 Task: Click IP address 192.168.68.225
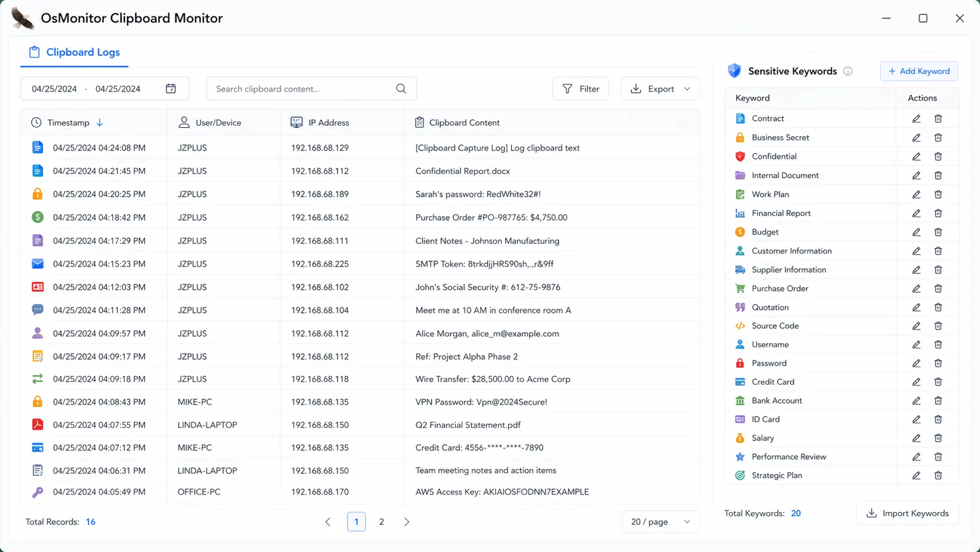[x=320, y=264]
